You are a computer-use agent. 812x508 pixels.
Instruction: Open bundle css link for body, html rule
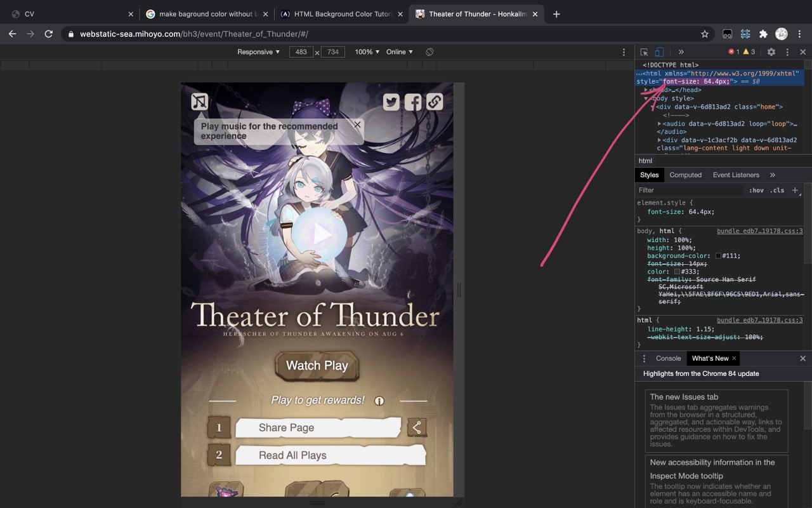(x=760, y=231)
